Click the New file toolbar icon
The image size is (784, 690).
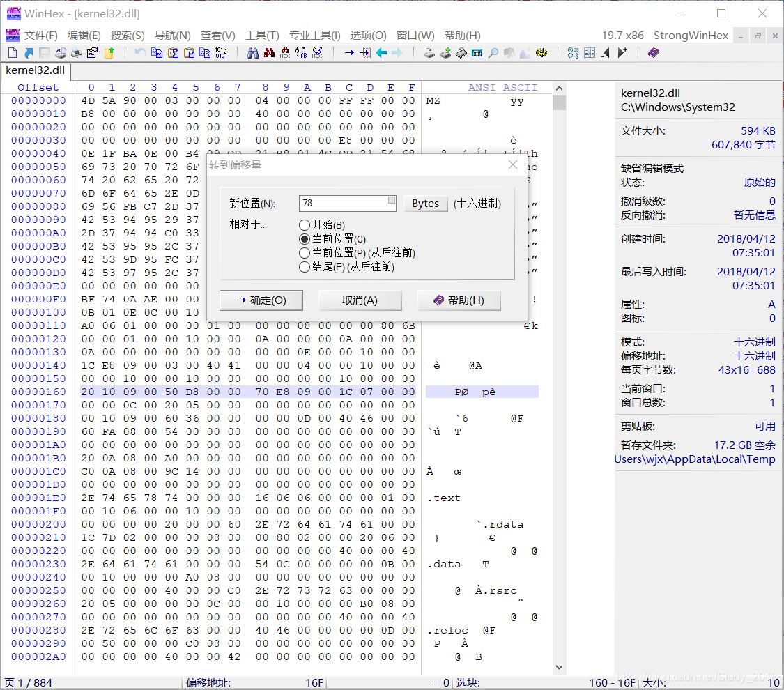point(13,52)
